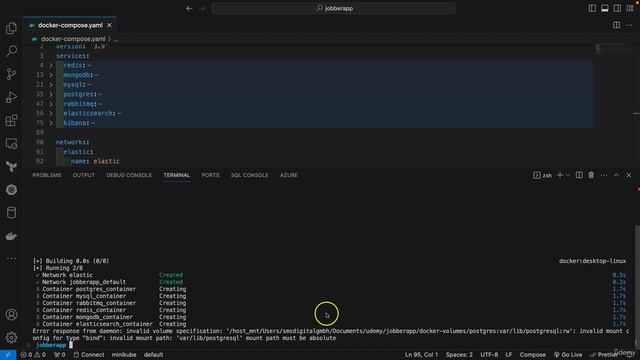Open remote window status bar button
Screen dimensions: 640x360
tap(8, 355)
